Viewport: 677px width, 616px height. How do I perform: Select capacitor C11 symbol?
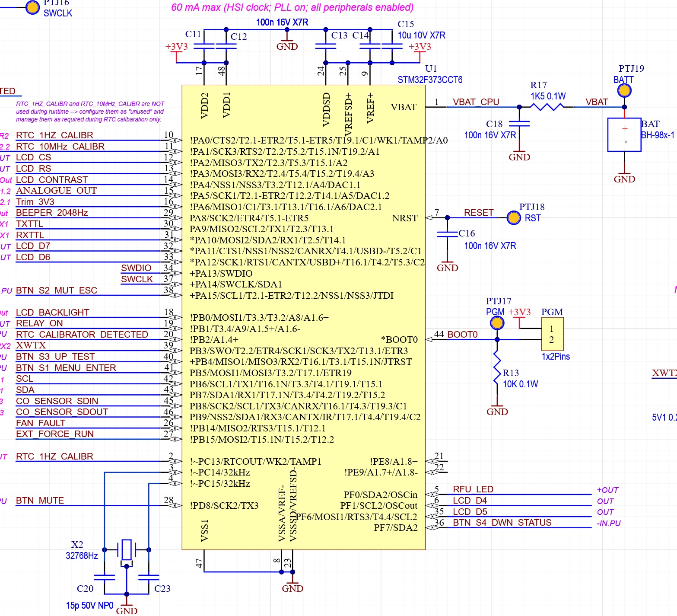pos(204,46)
